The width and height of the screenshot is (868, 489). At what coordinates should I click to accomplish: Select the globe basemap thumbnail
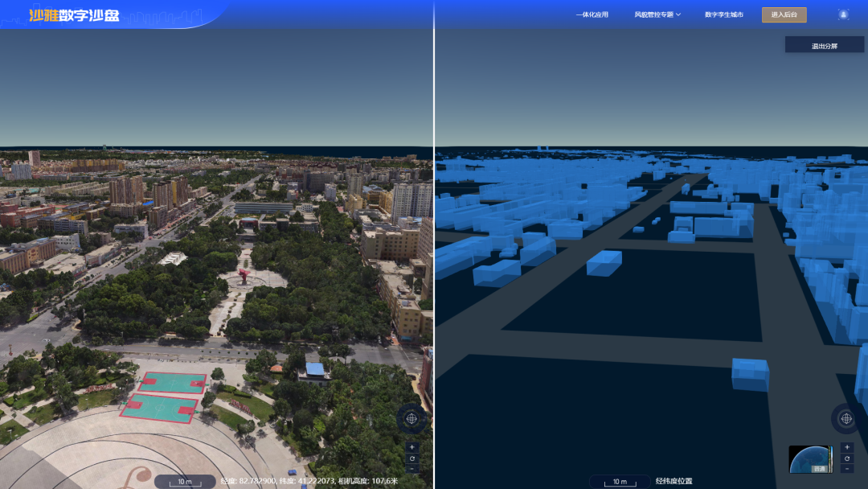[810, 459]
